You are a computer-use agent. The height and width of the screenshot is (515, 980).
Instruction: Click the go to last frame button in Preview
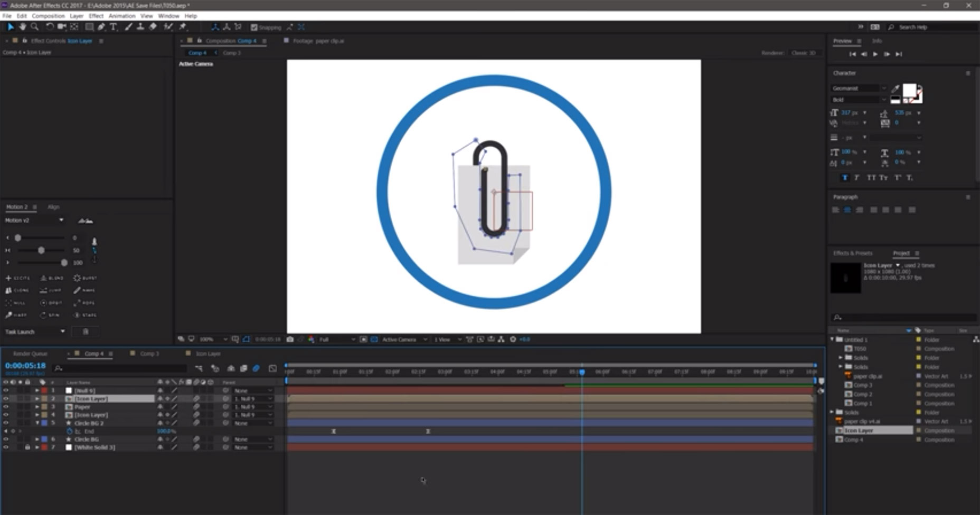tap(899, 54)
